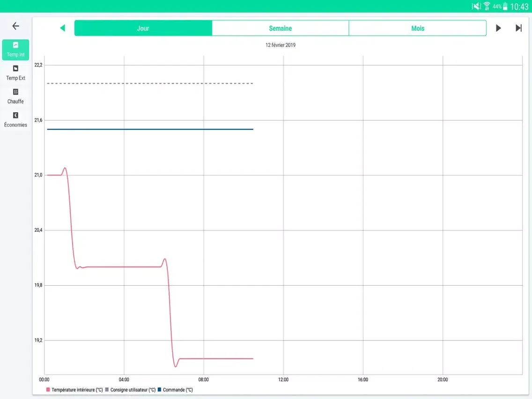Click the 16:00 x-axis label
This screenshot has height=399, width=532.
pos(363,380)
